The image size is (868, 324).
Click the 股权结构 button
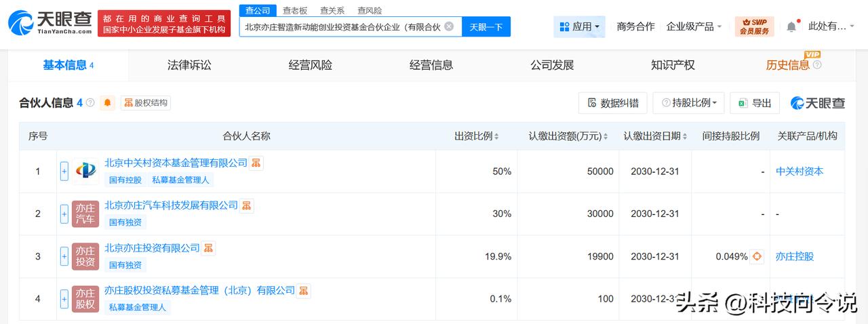point(146,103)
